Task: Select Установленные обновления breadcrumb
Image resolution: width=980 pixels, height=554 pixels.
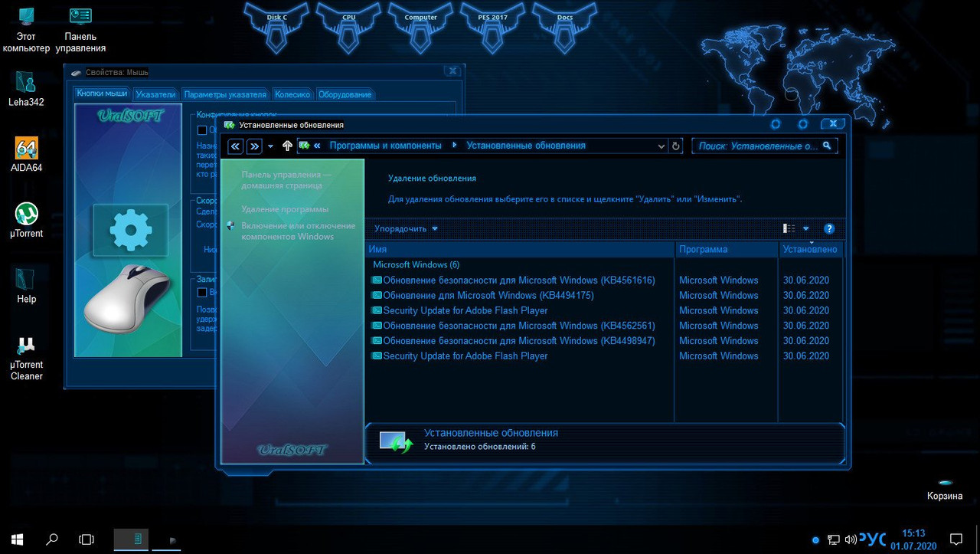Action: (526, 146)
